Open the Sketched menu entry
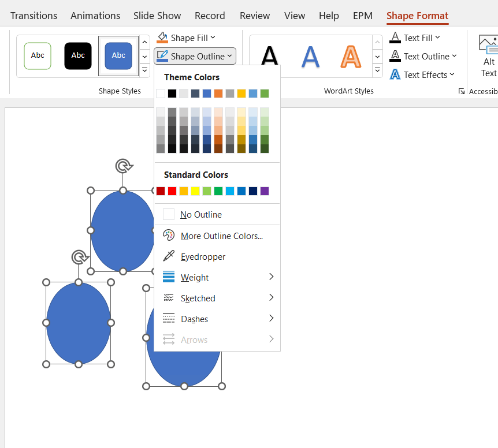The width and height of the screenshot is (498, 448). [217, 298]
